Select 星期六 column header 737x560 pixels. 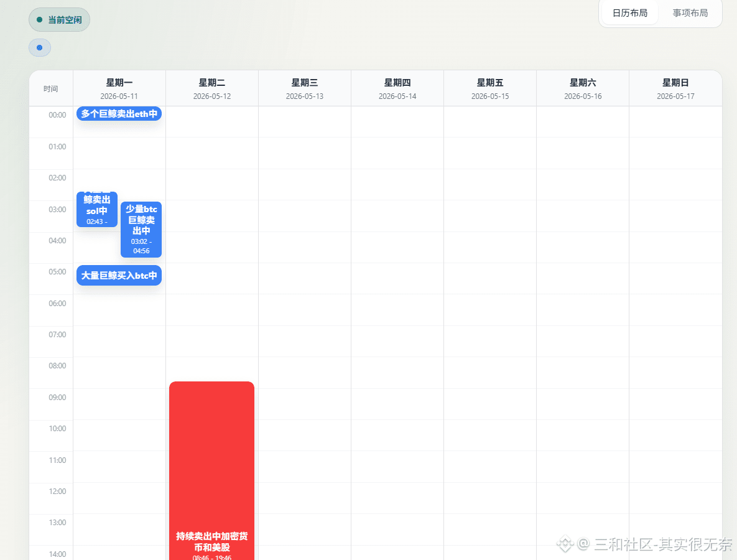(583, 88)
